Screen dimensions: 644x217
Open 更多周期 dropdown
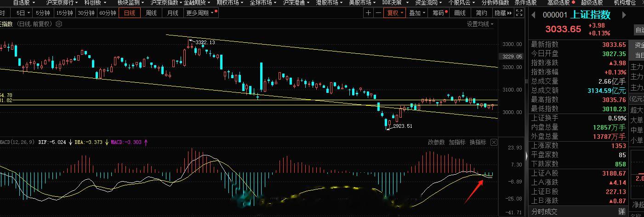[201, 13]
